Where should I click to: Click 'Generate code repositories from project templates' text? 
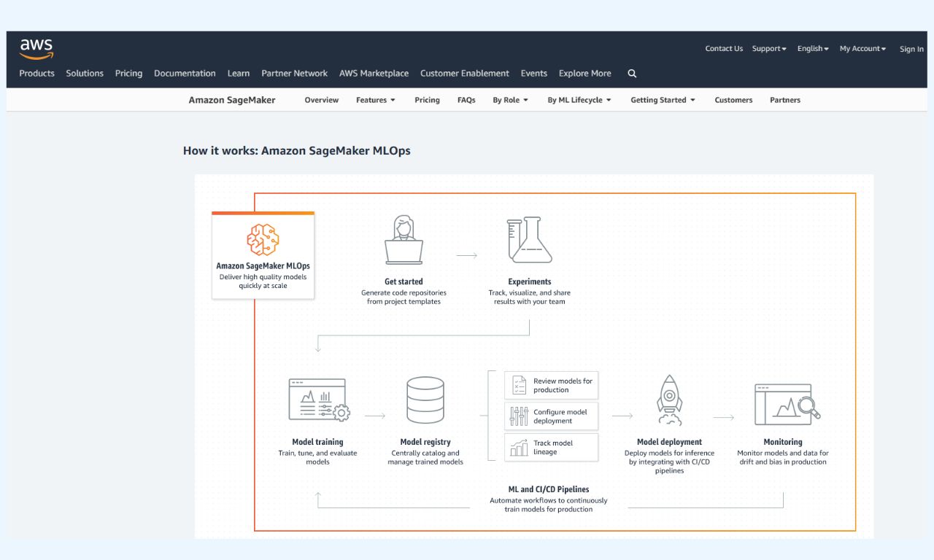tap(404, 297)
